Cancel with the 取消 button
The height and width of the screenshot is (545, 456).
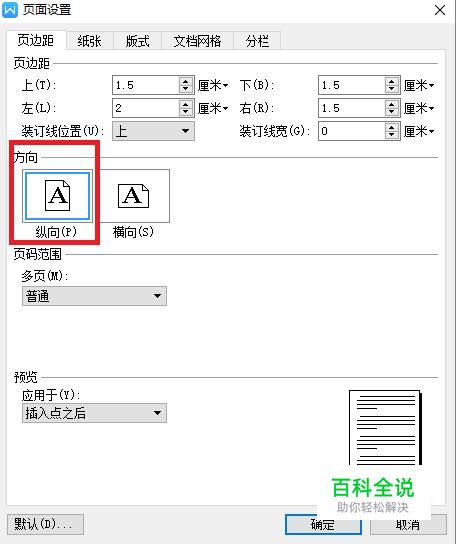click(x=408, y=524)
